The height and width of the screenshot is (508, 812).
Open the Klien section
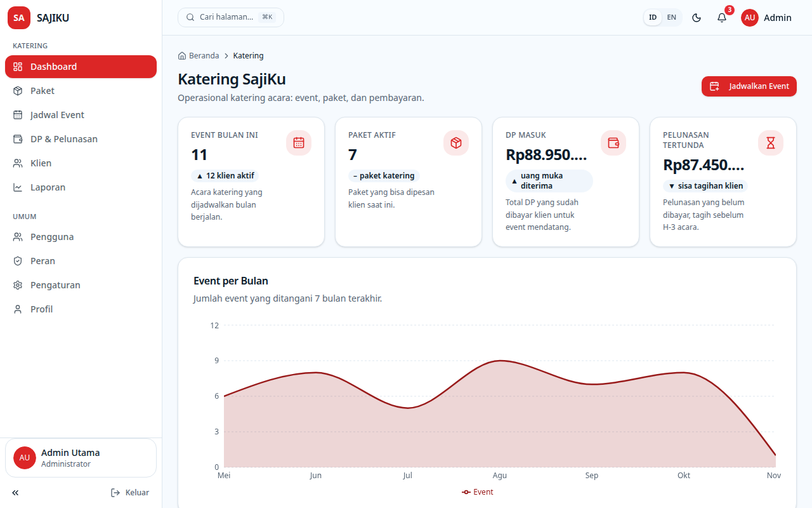tap(81, 163)
